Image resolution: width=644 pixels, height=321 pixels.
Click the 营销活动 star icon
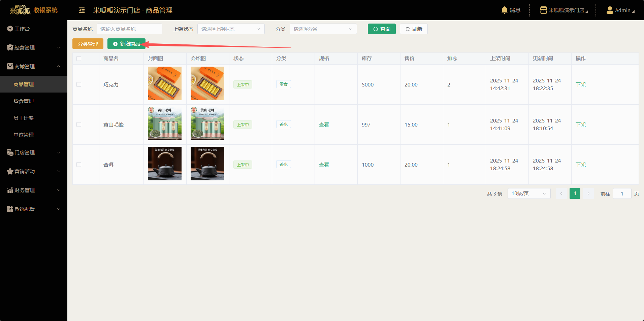tap(10, 171)
